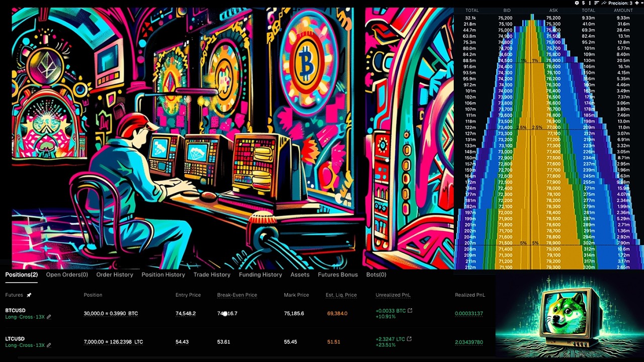Screen dimensions: 644x362
Task: Edit leverage pencil icon for BTCUSD
Action: [x=49, y=317]
